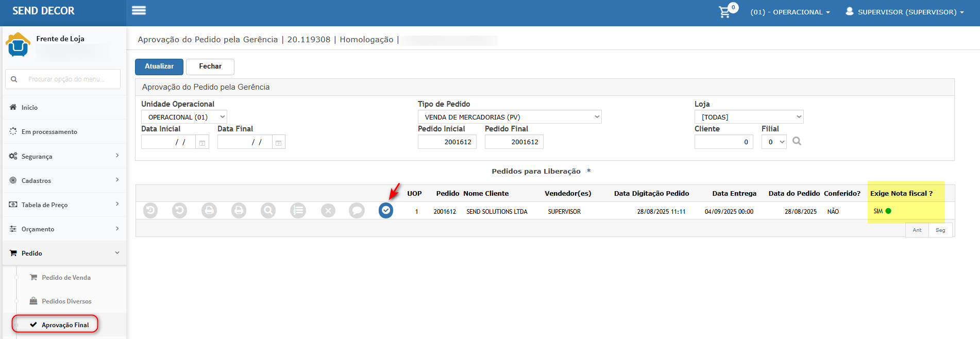Click the Pedido Inicial input field
This screenshot has height=339, width=980.
pyautogui.click(x=447, y=142)
